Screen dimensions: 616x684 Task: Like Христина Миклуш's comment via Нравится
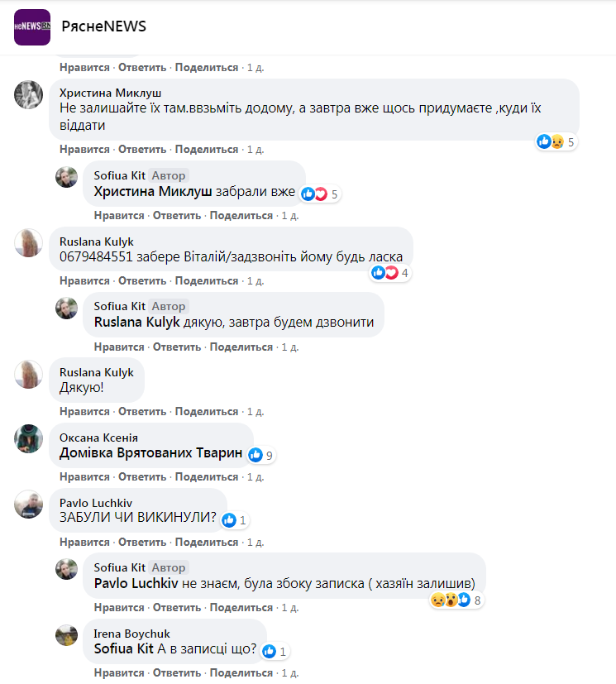point(84,150)
